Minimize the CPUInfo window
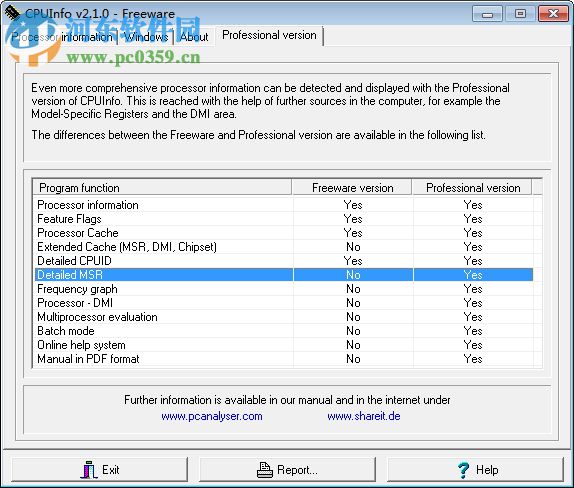The width and height of the screenshot is (574, 488). pos(487,14)
